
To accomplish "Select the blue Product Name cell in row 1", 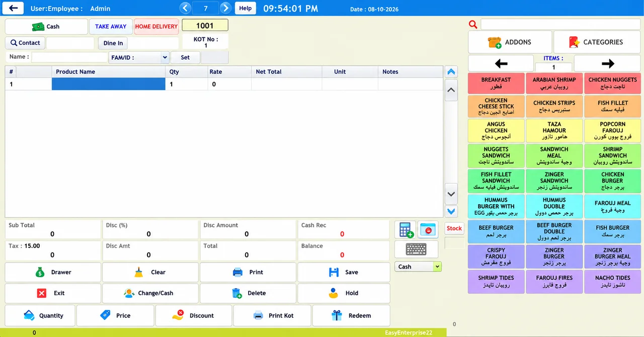I will click(109, 85).
